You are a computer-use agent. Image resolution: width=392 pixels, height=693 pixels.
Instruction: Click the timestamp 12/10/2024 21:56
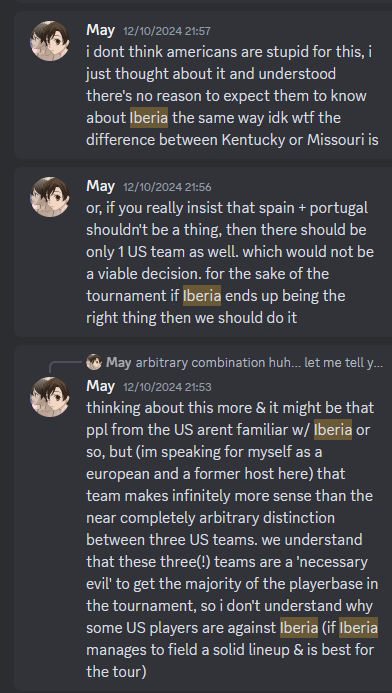coord(167,187)
